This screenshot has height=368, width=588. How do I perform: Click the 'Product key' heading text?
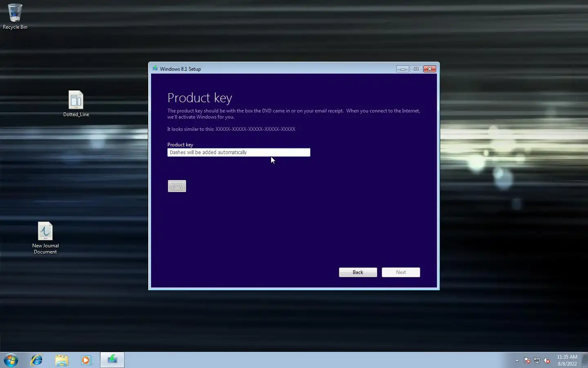[200, 98]
